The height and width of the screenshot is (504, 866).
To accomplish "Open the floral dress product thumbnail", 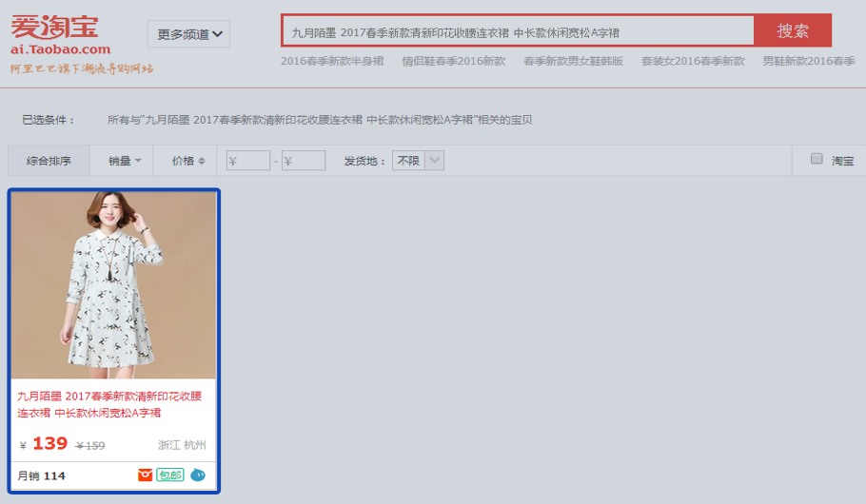I will (113, 285).
